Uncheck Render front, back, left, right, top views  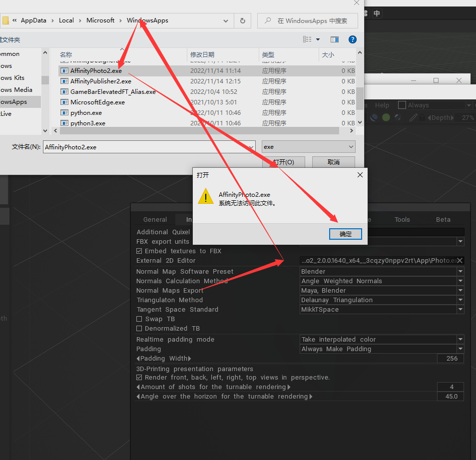point(139,377)
